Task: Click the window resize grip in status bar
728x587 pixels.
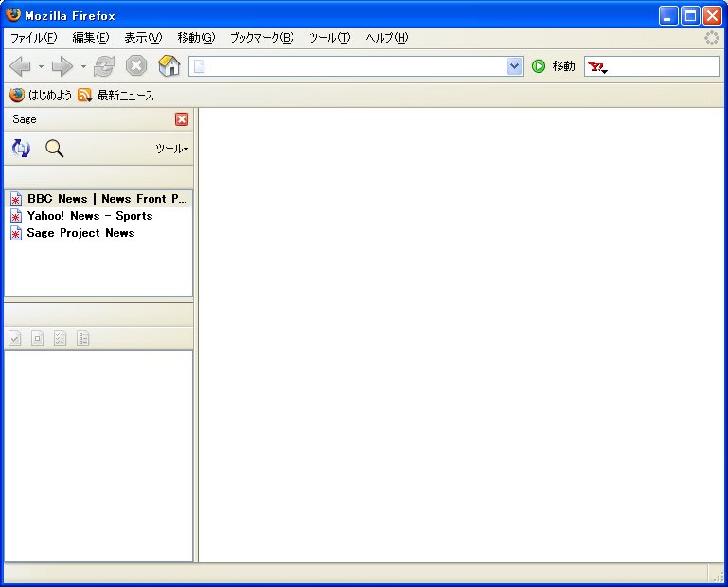Action: (717, 576)
